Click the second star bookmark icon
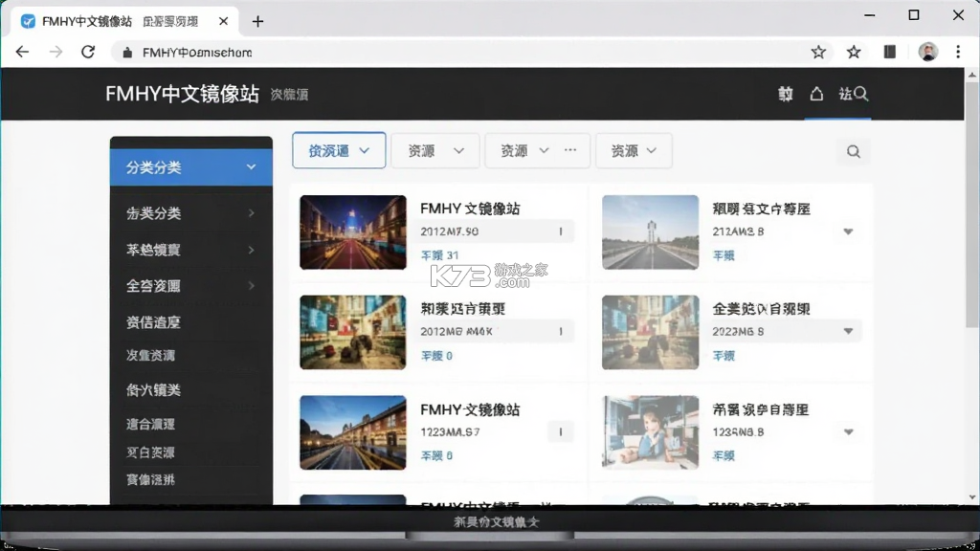This screenshot has height=551, width=980. (x=854, y=52)
